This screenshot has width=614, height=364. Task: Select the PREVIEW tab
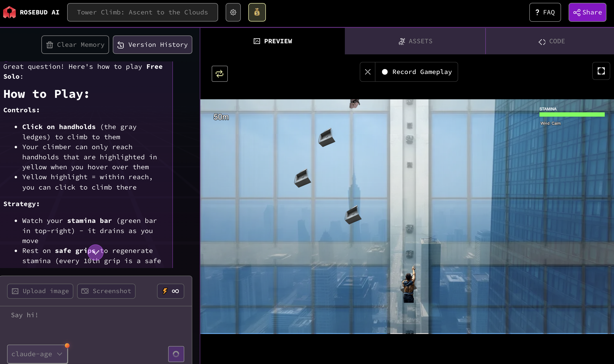[272, 41]
